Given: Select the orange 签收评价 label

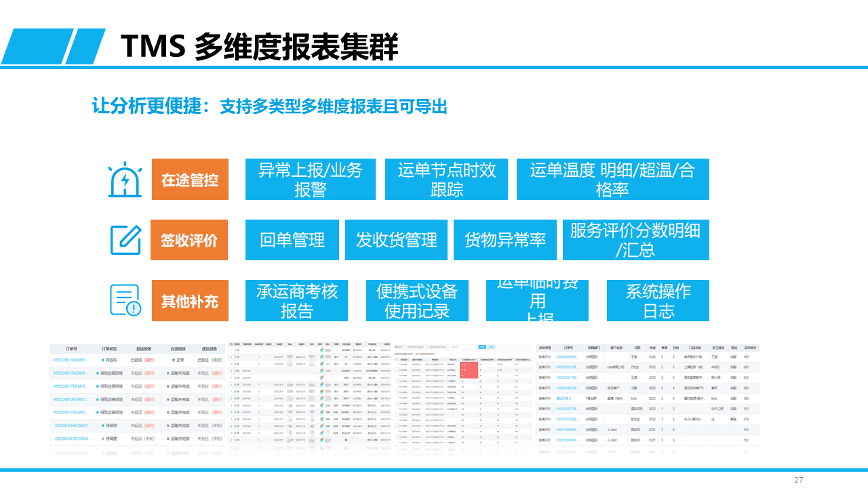Looking at the screenshot, I should pos(189,240).
